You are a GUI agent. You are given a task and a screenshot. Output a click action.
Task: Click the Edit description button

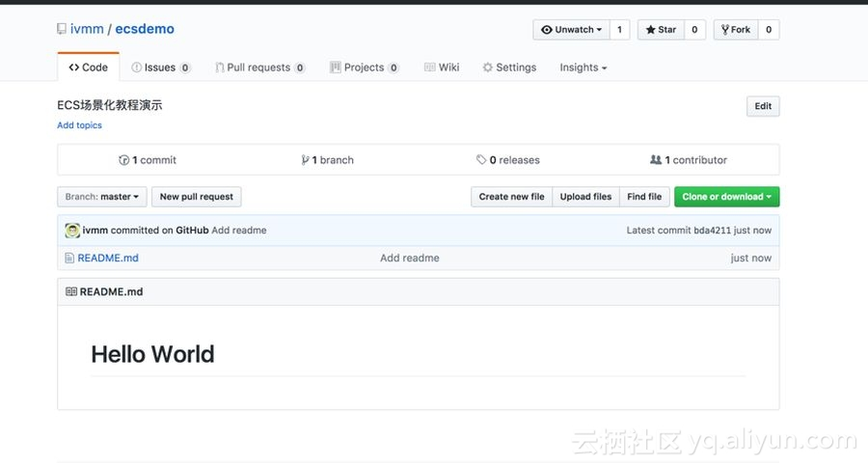tap(763, 106)
